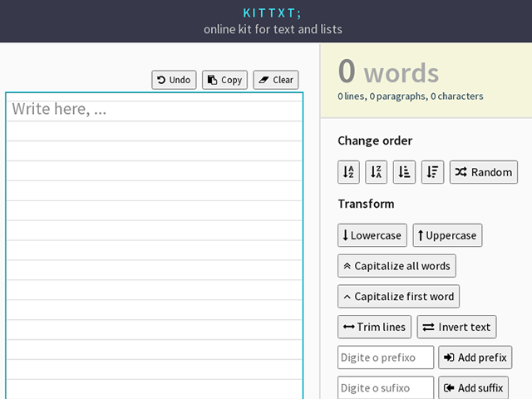The height and width of the screenshot is (399, 532).
Task: Shuffle lines with the Random button
Action: point(484,172)
